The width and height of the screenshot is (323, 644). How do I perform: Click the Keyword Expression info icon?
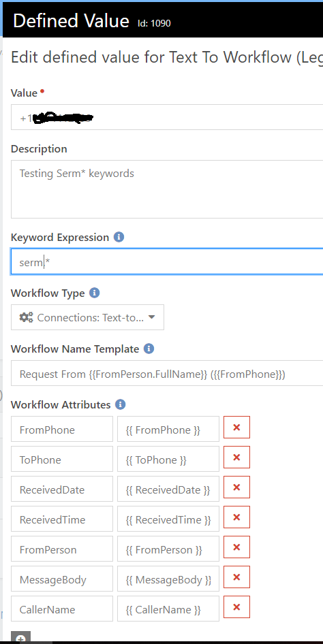tap(119, 237)
